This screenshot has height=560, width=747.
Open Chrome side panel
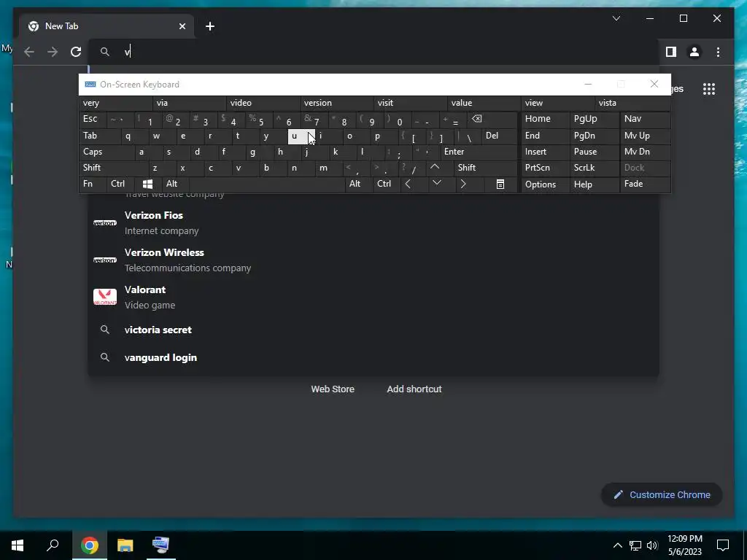[x=671, y=52]
